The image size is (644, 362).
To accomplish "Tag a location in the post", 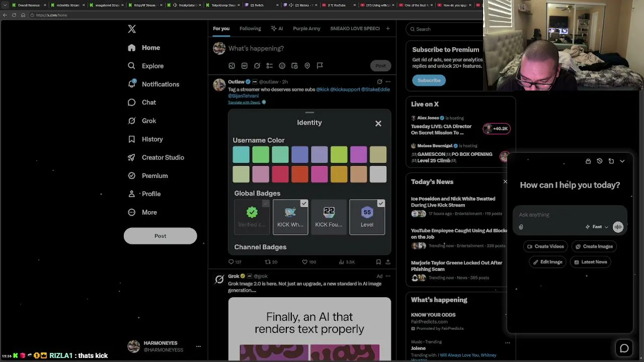I will [307, 66].
